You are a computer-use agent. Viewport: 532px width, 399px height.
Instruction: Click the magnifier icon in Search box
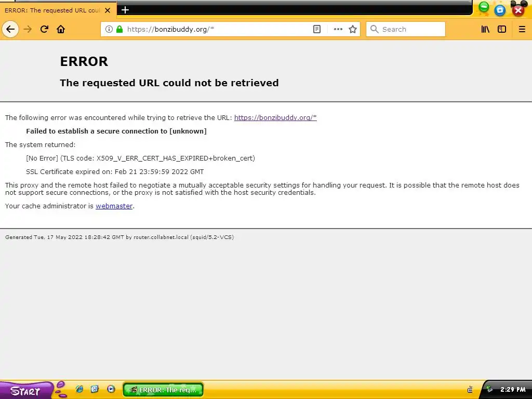pos(374,29)
